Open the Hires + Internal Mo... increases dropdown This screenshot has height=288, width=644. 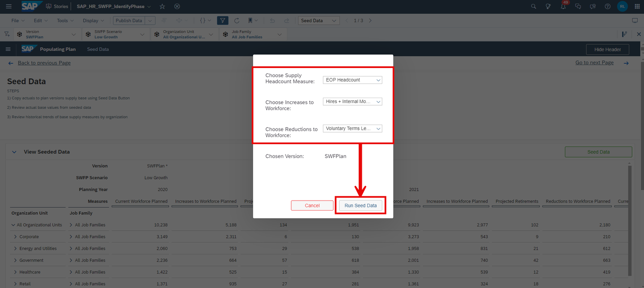[352, 102]
